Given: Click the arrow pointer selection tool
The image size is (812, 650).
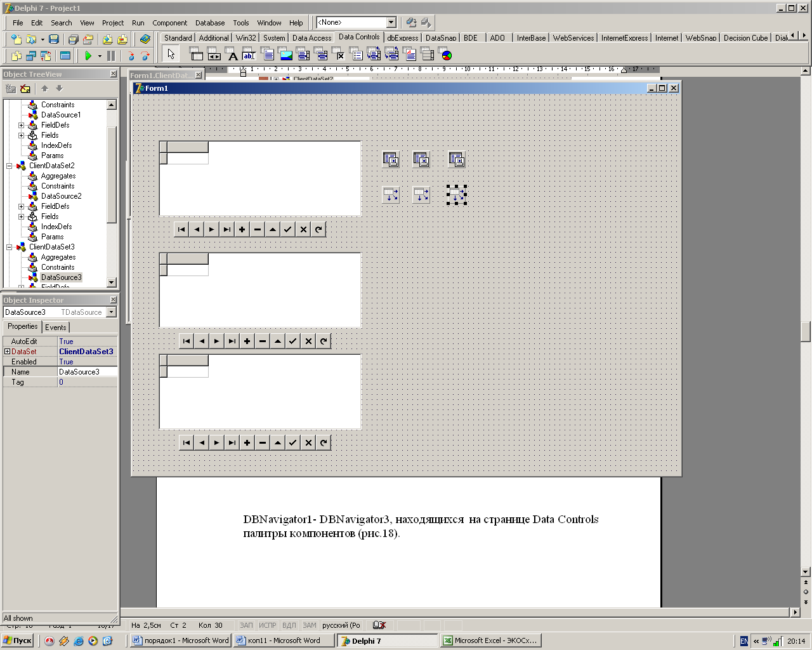Looking at the screenshot, I should coord(171,55).
